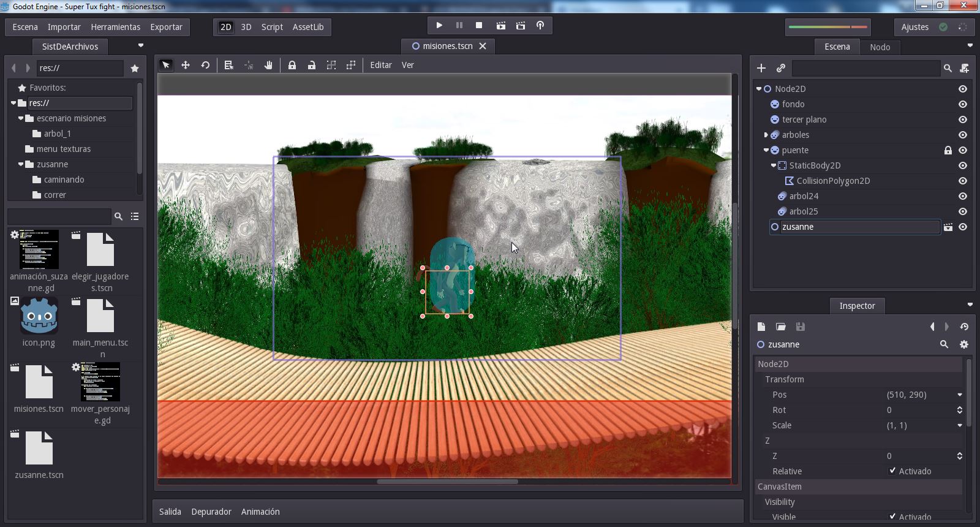Open Inspector object properties gear icon
980x527 pixels.
[964, 344]
